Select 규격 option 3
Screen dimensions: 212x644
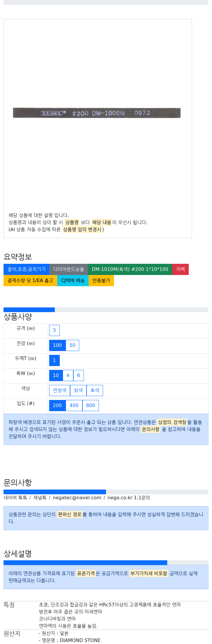54,330
